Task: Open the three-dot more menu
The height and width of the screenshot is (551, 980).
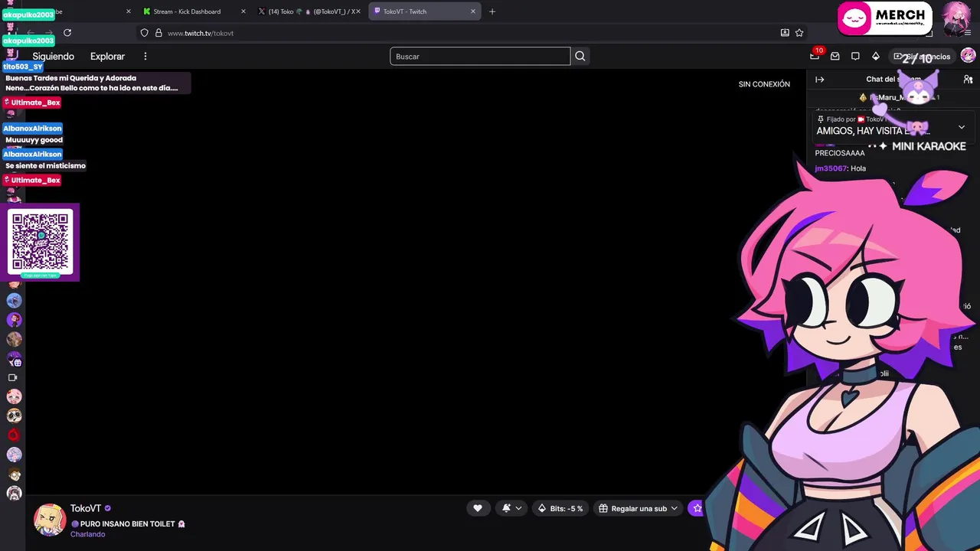Action: pyautogui.click(x=145, y=57)
